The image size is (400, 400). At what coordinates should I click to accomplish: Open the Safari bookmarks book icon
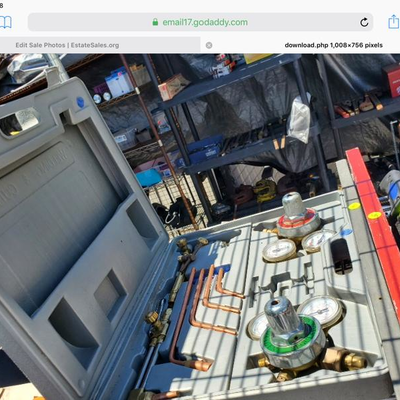(5, 22)
